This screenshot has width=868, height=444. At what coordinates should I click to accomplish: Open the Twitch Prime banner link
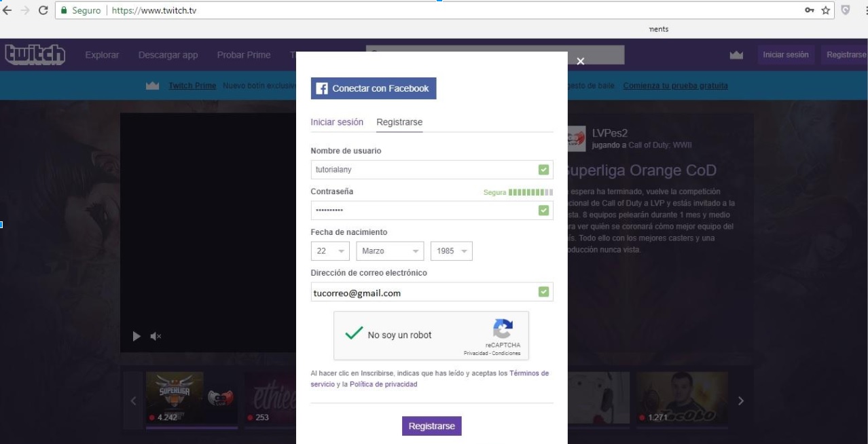(192, 86)
